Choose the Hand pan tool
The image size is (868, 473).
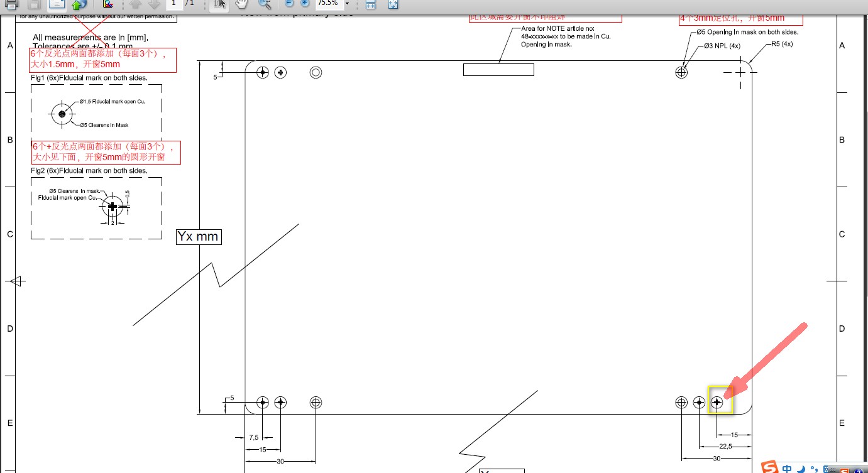(241, 4)
